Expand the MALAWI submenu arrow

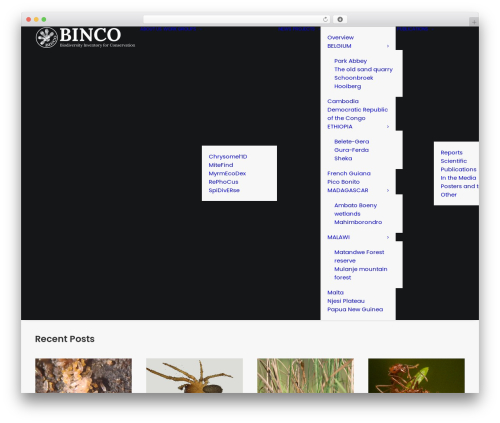coord(388,237)
